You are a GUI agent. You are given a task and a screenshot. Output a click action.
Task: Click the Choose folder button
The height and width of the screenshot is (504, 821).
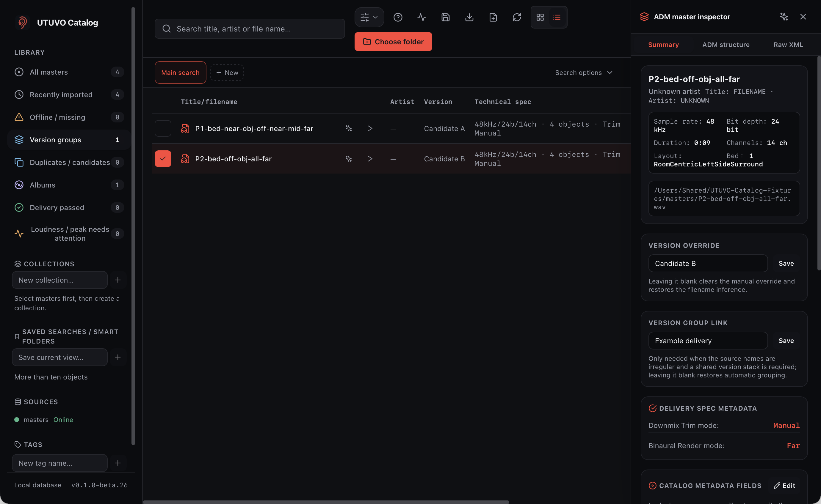click(393, 42)
